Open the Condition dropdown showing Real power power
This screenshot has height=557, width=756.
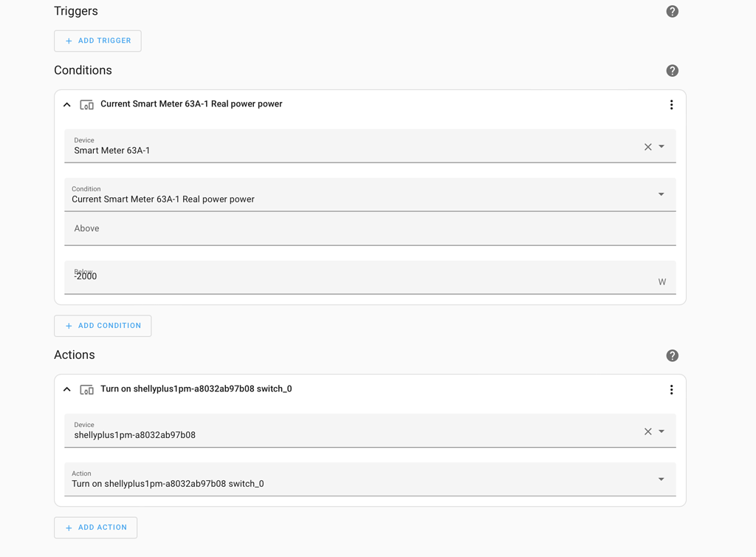[661, 194]
